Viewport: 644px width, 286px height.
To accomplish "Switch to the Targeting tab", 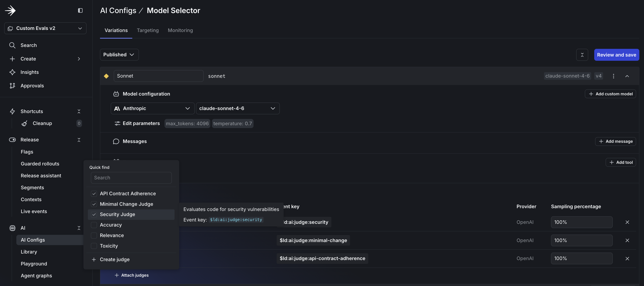I will tap(148, 30).
